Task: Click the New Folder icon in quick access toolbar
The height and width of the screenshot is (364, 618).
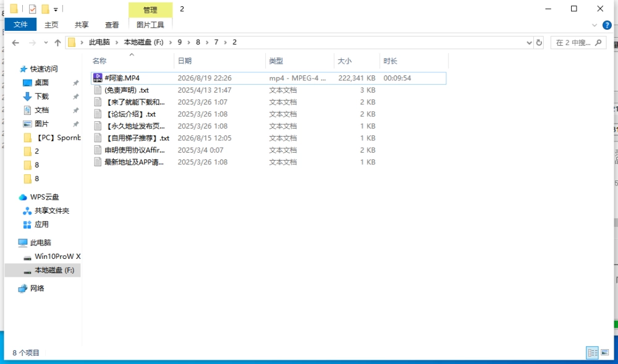Action: (45, 9)
